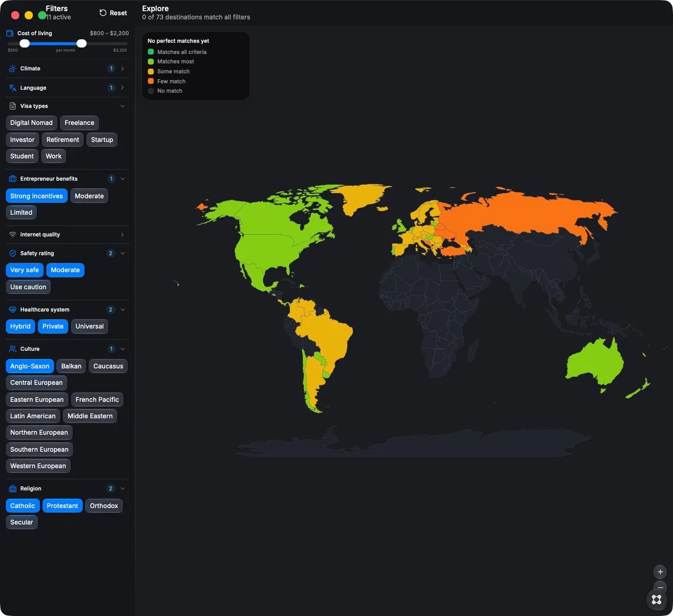Deselect the Very safe rating chip
673x616 pixels.
(x=25, y=270)
